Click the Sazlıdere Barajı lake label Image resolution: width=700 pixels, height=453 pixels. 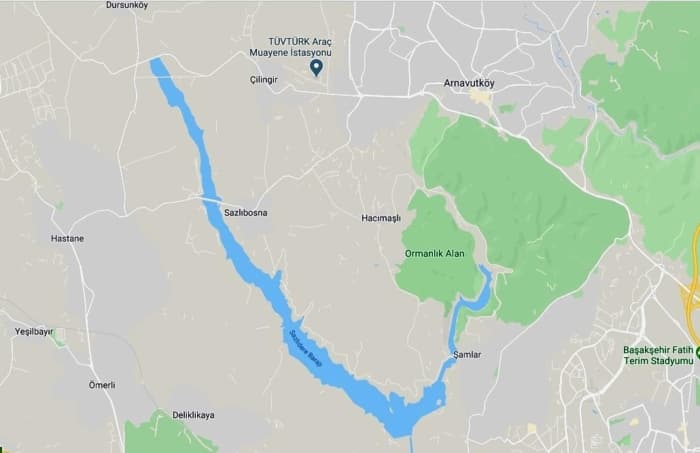306,348
